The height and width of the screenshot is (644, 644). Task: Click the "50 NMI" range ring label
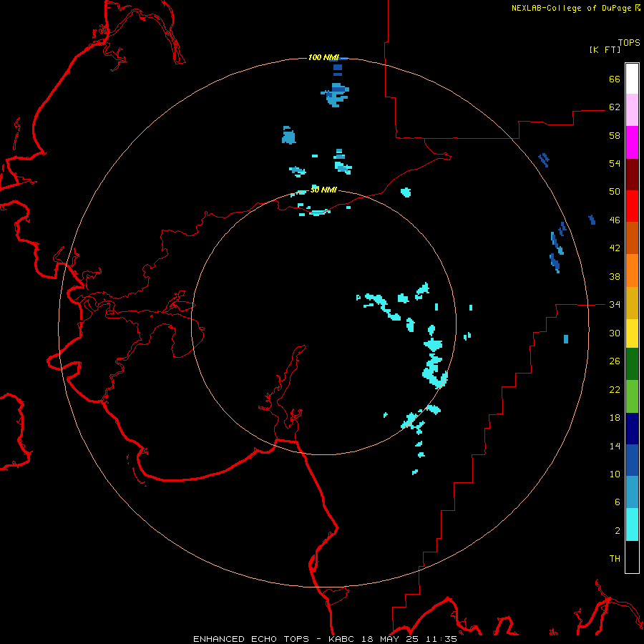pyautogui.click(x=323, y=190)
